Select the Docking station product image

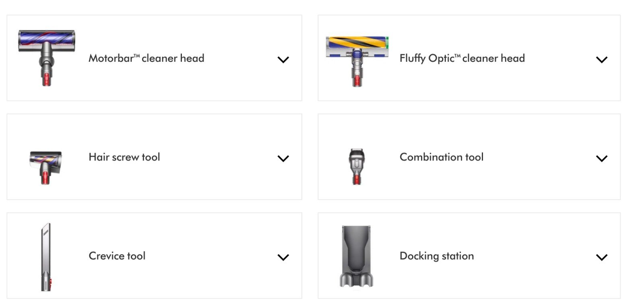coord(356,256)
